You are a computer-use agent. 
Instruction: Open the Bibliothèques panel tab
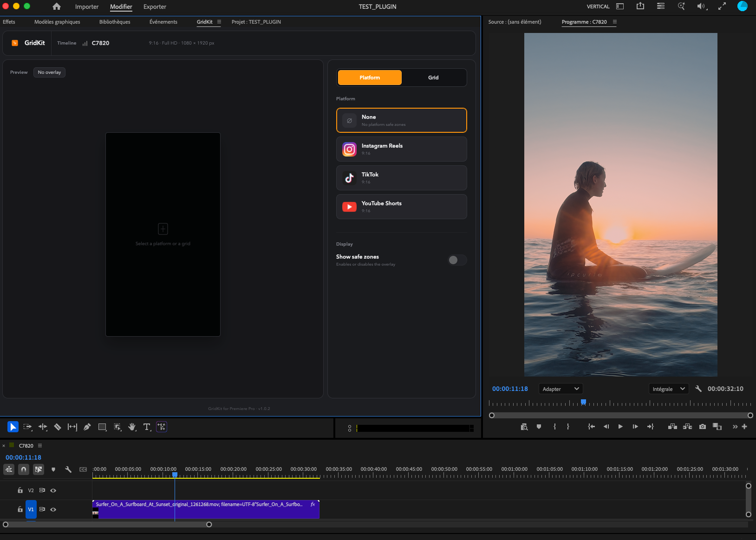[115, 22]
